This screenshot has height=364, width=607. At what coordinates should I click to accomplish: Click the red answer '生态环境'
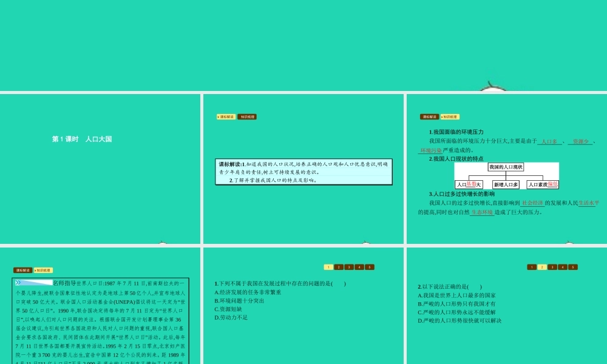(482, 212)
